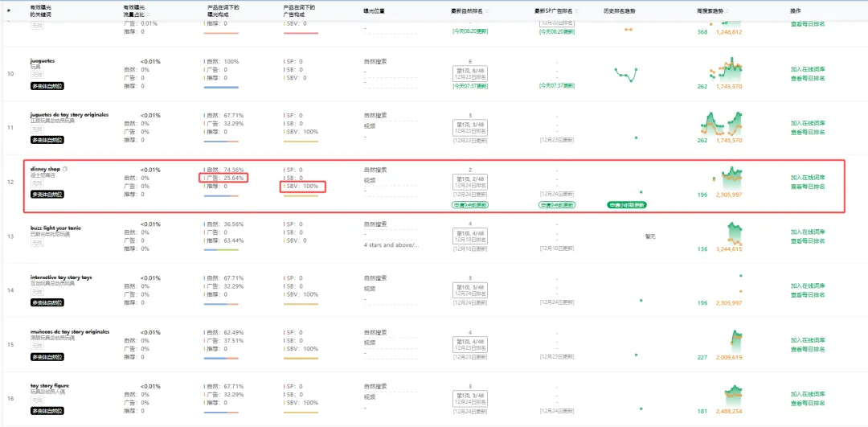Click the 历史排名趋势 column header

pyautogui.click(x=618, y=11)
